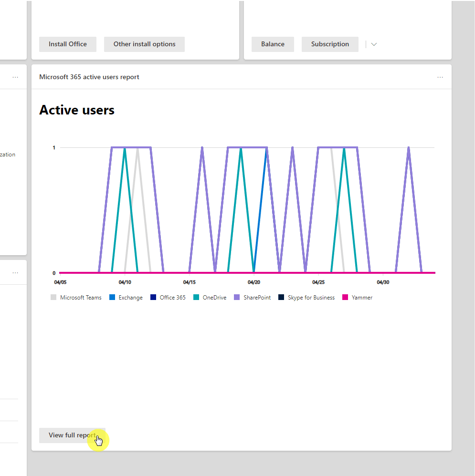Click the Office 365 legend label
The height and width of the screenshot is (476, 475).
point(173,298)
